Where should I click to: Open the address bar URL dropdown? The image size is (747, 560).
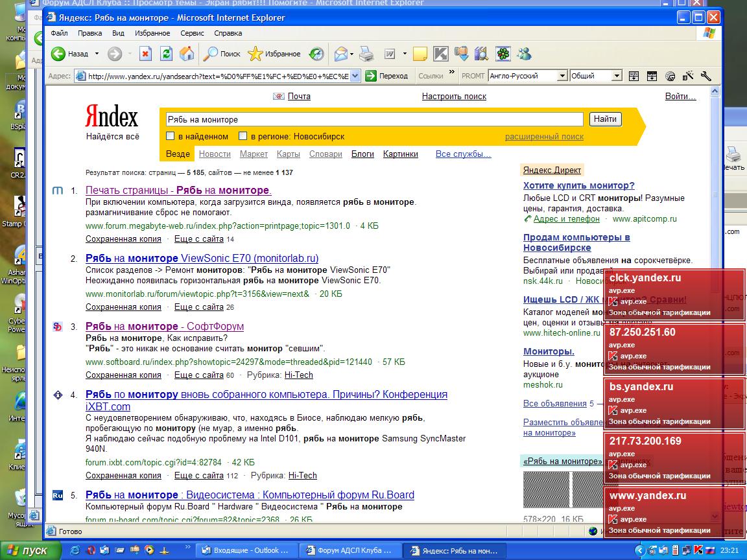[x=355, y=76]
